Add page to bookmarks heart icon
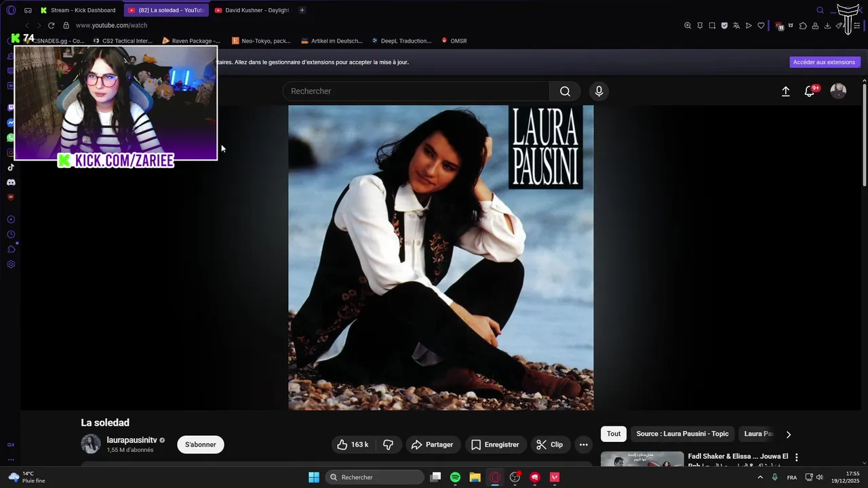 761,26
